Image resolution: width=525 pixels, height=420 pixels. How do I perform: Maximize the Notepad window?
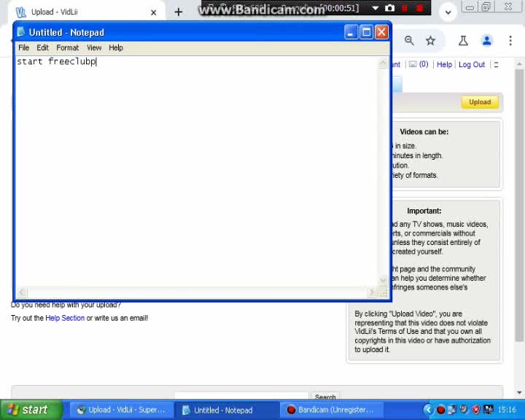(366, 33)
